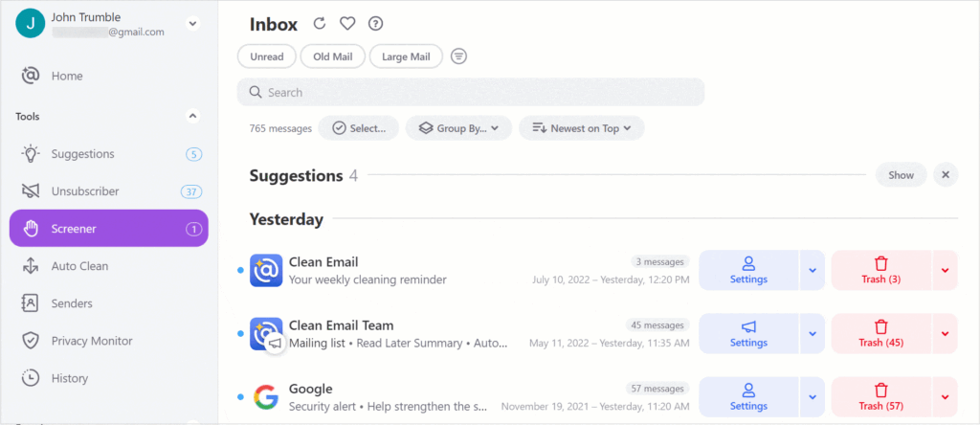980x425 pixels.
Task: Select the Screener tool
Action: (x=109, y=229)
